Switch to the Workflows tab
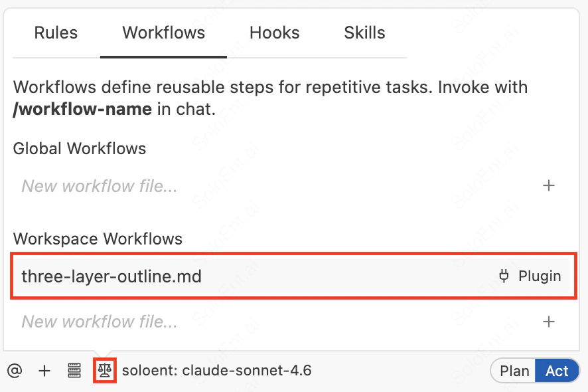This screenshot has width=588, height=392. 163,33
